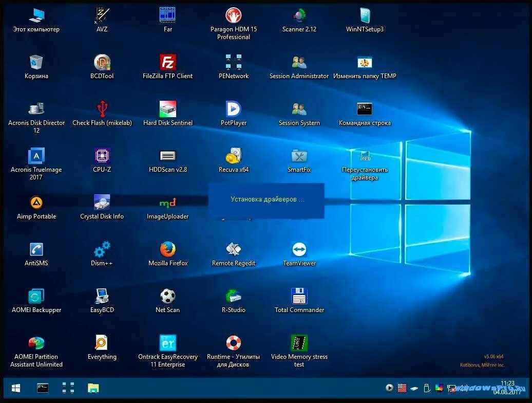
Task: Select the Переустановить драйвера icon
Action: point(365,166)
